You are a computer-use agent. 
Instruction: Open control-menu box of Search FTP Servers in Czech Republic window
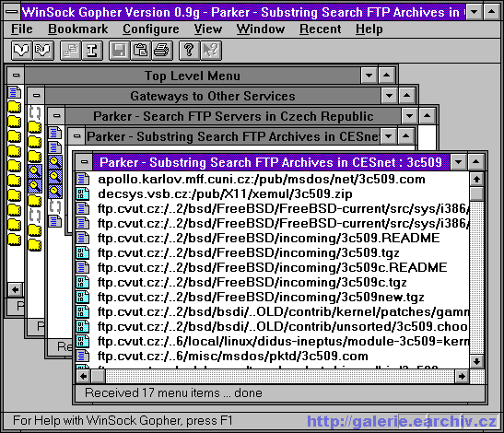(x=56, y=116)
